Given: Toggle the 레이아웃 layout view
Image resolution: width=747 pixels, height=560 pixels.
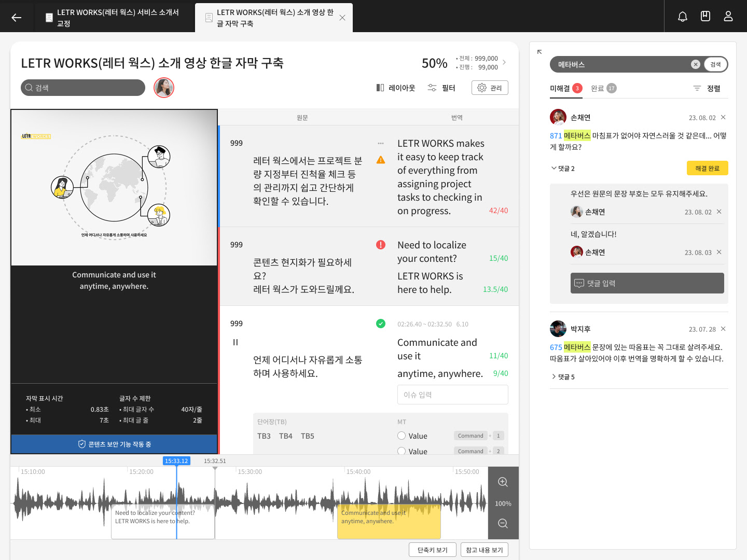Looking at the screenshot, I should 396,88.
